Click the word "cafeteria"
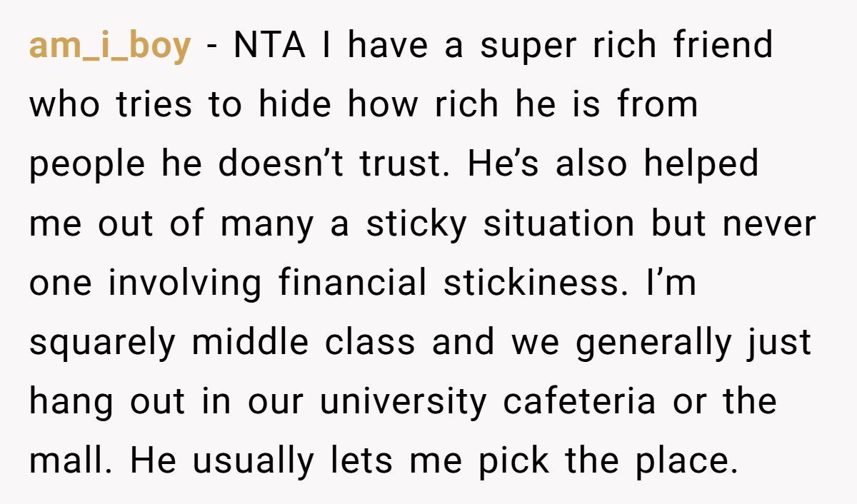The height and width of the screenshot is (504, 857). 578,400
